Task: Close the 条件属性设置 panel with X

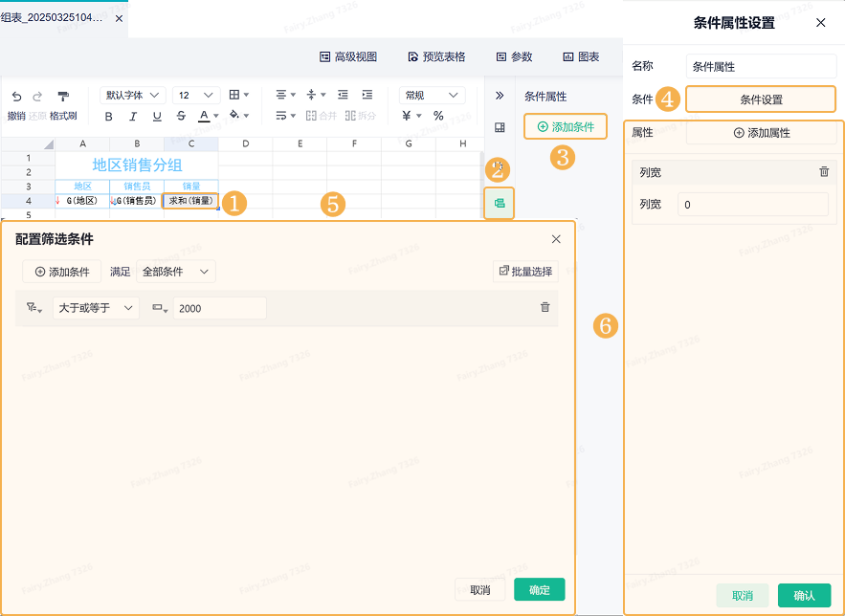Action: [821, 23]
